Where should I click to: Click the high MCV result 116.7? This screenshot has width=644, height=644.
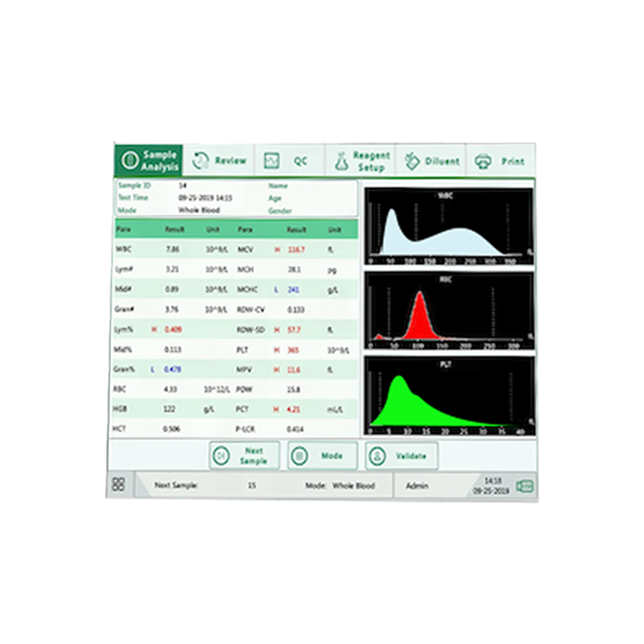295,250
